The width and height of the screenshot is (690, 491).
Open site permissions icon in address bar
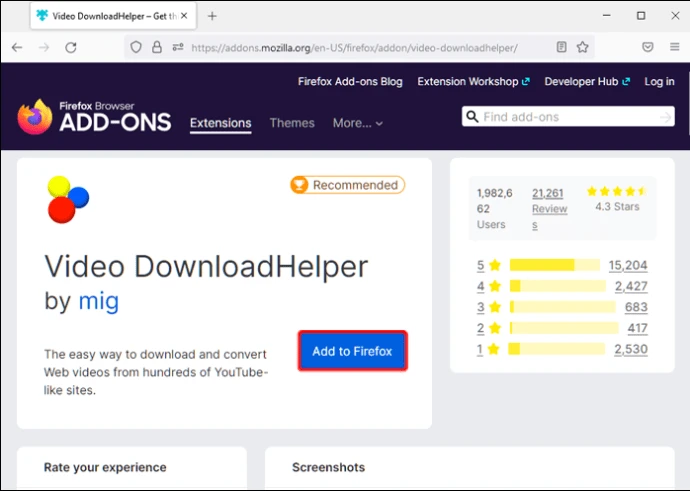178,47
